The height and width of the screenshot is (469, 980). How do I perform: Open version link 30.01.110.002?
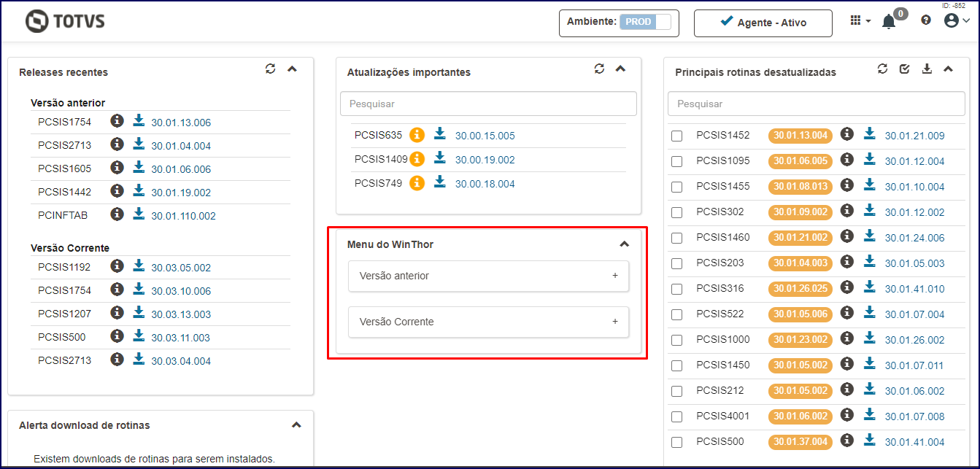click(x=184, y=216)
